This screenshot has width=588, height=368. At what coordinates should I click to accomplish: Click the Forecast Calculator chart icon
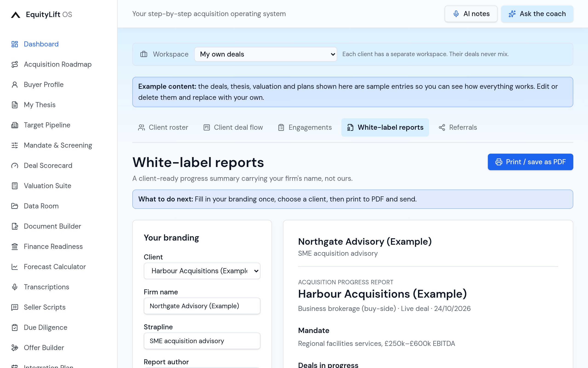(x=15, y=267)
